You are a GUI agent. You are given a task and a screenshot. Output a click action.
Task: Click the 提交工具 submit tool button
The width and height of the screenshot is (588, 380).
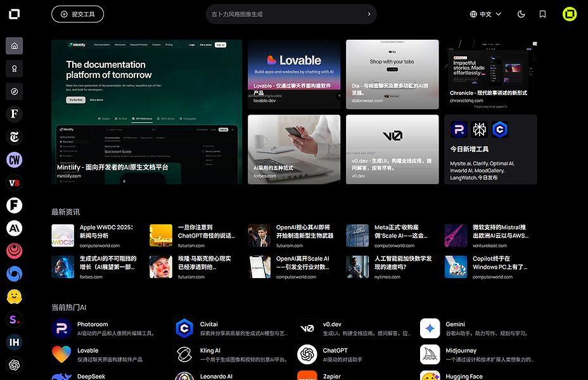78,14
